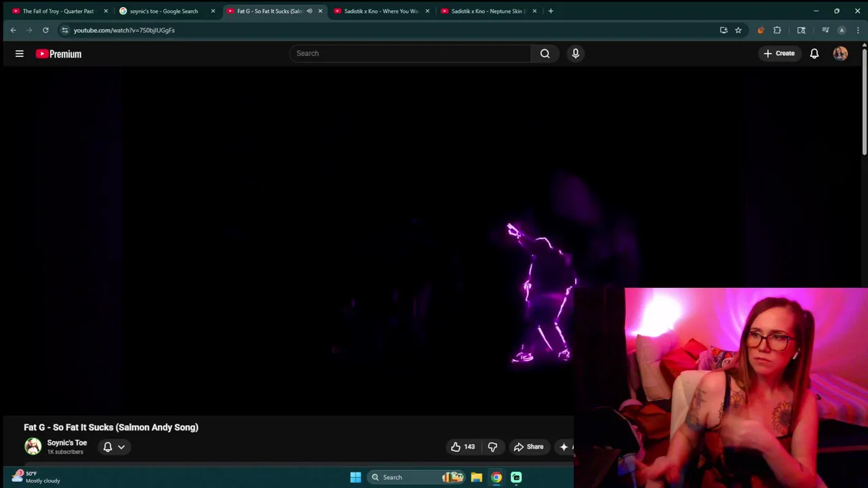Click the Share button
The width and height of the screenshot is (868, 488).
pos(528,447)
